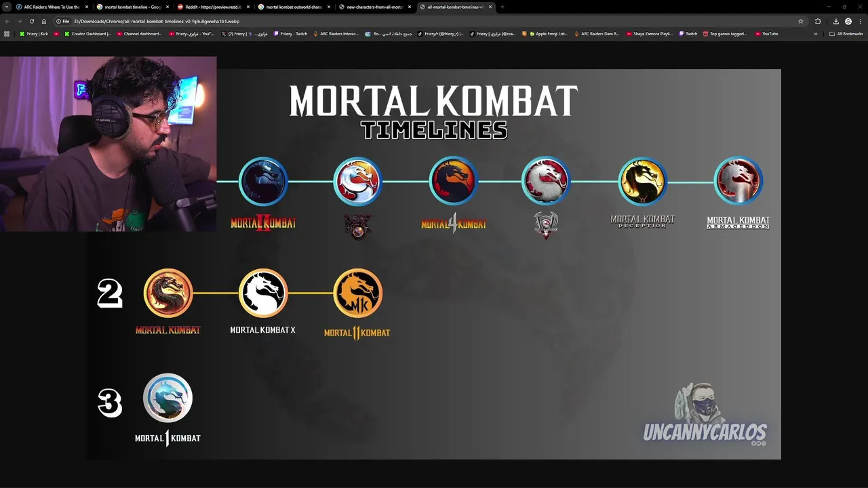Viewport: 868px width, 488px height.
Task: Click the Mortal Kombat II dragon emblem
Action: [x=263, y=182]
